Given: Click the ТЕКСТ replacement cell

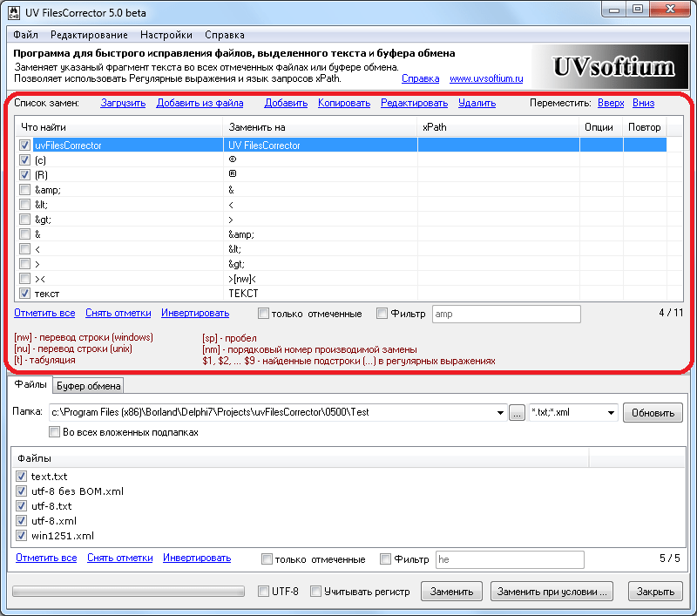Looking at the screenshot, I should tap(320, 294).
